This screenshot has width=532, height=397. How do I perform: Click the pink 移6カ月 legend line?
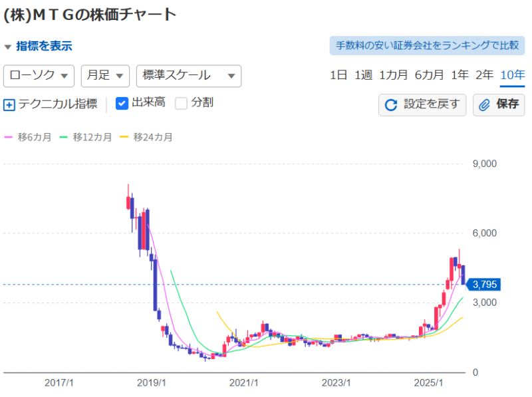pyautogui.click(x=9, y=137)
